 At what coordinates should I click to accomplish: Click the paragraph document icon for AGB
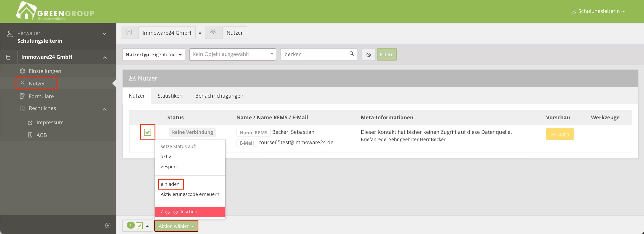pyautogui.click(x=30, y=135)
